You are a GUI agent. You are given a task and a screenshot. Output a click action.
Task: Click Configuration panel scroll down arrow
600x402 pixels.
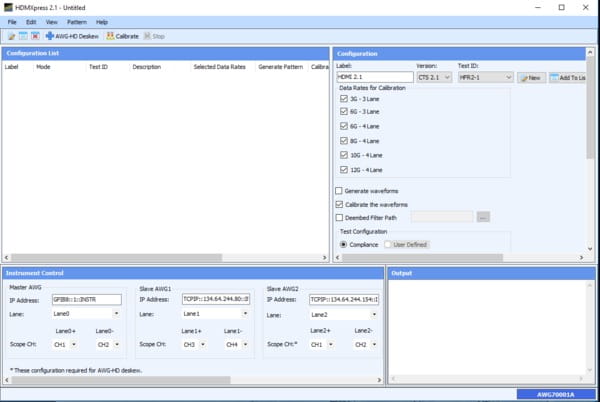[x=590, y=249]
